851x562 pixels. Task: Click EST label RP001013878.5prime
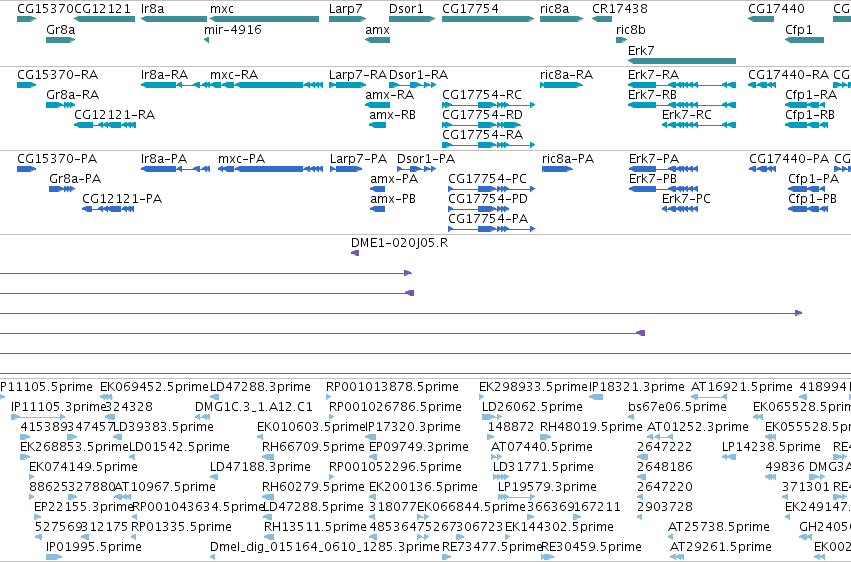392,387
